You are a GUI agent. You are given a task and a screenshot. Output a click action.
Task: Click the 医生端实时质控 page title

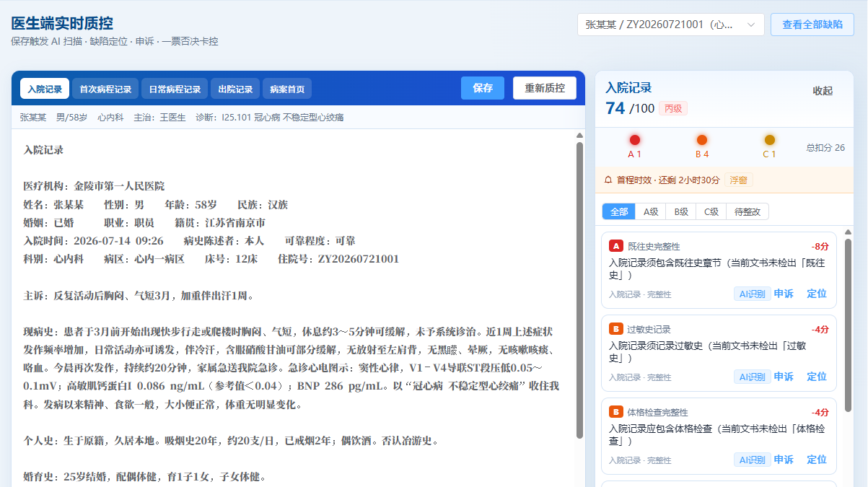coord(62,23)
